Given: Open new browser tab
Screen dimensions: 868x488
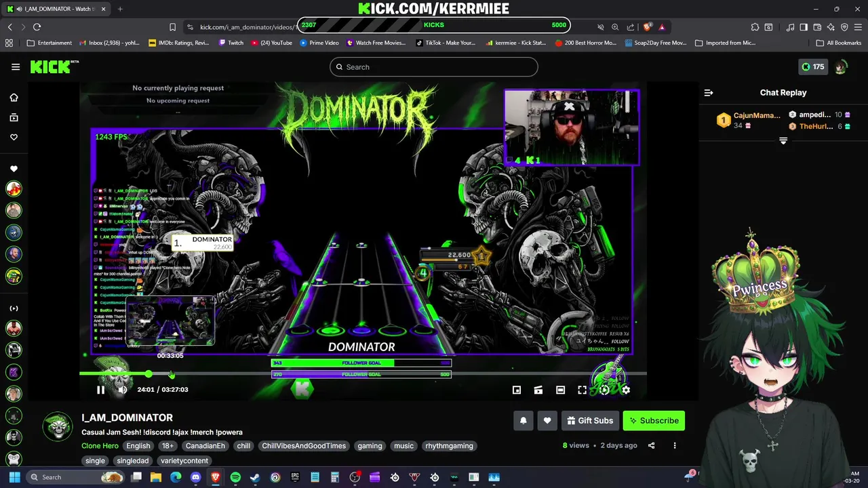Looking at the screenshot, I should click(x=120, y=9).
